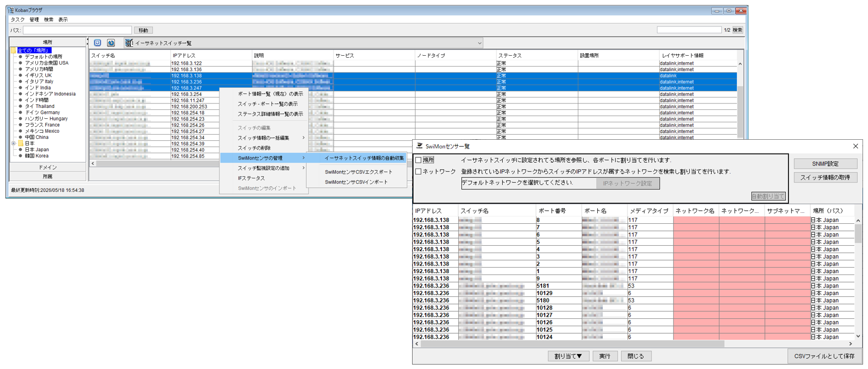Open the 表示 menu
The image size is (868, 369).
click(63, 19)
